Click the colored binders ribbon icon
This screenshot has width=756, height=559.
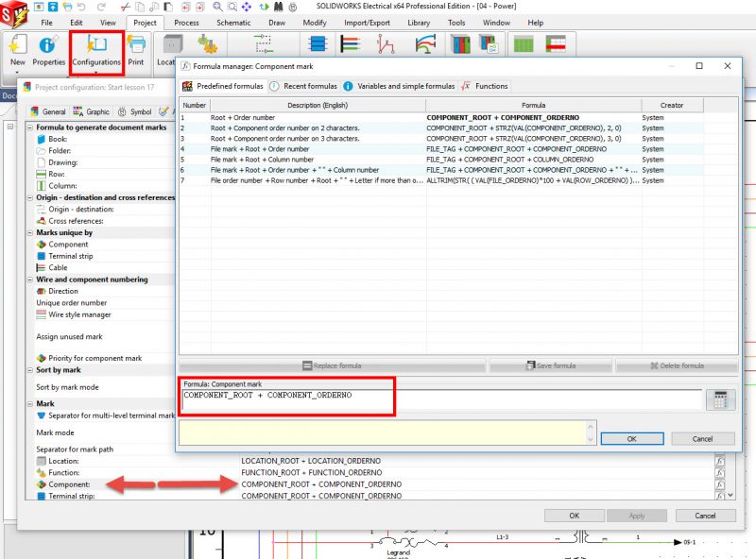[460, 44]
